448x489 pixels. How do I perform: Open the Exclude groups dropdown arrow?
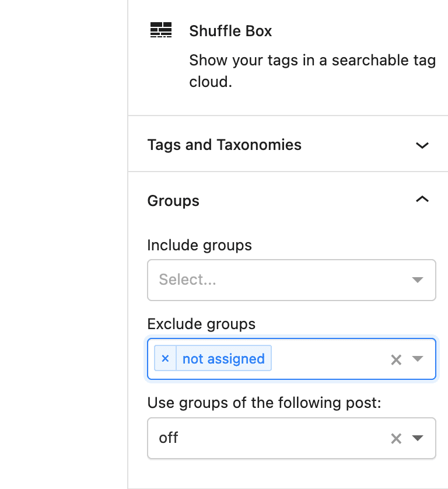(x=418, y=359)
